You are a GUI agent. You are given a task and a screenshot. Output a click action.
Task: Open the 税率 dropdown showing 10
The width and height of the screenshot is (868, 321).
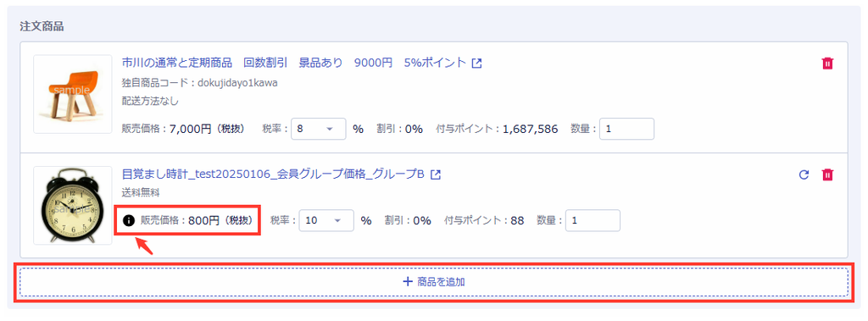pyautogui.click(x=326, y=220)
